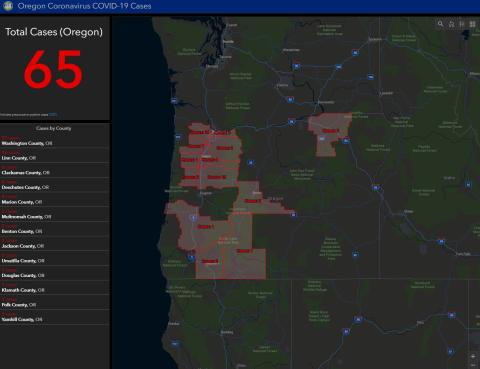Click the Oregon state seal logo

tap(8, 6)
